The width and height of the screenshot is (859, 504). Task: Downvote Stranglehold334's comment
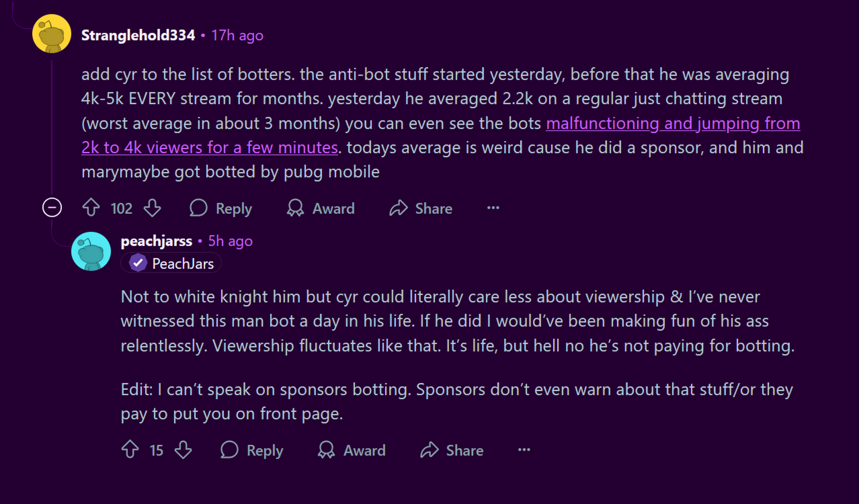152,208
